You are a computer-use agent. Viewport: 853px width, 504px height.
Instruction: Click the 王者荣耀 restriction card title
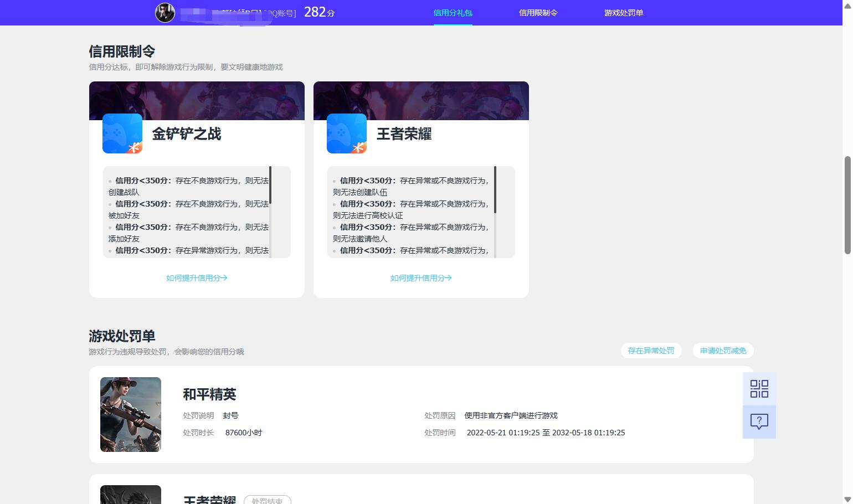click(404, 134)
